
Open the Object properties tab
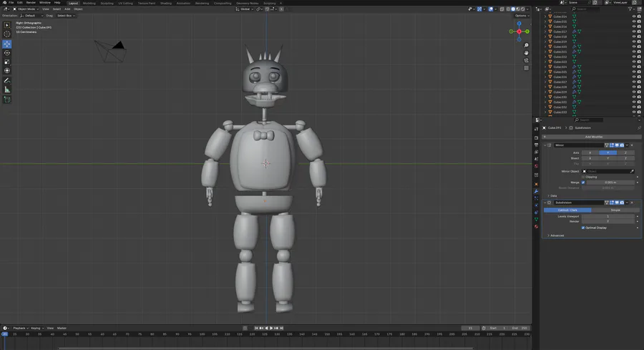pyautogui.click(x=537, y=184)
